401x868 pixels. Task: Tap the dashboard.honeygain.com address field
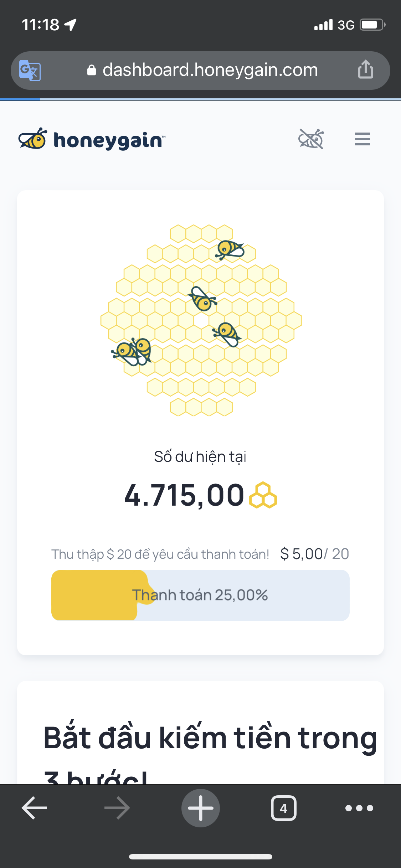click(210, 70)
